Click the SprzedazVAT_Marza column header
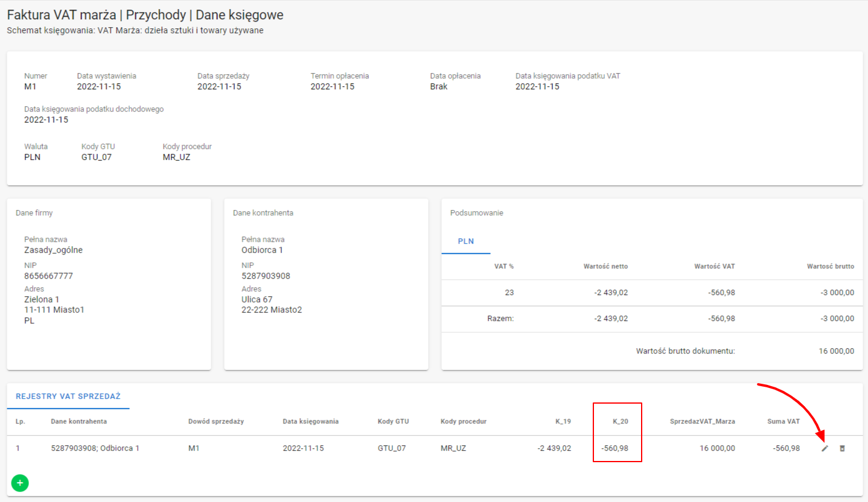This screenshot has width=868, height=502. (702, 421)
